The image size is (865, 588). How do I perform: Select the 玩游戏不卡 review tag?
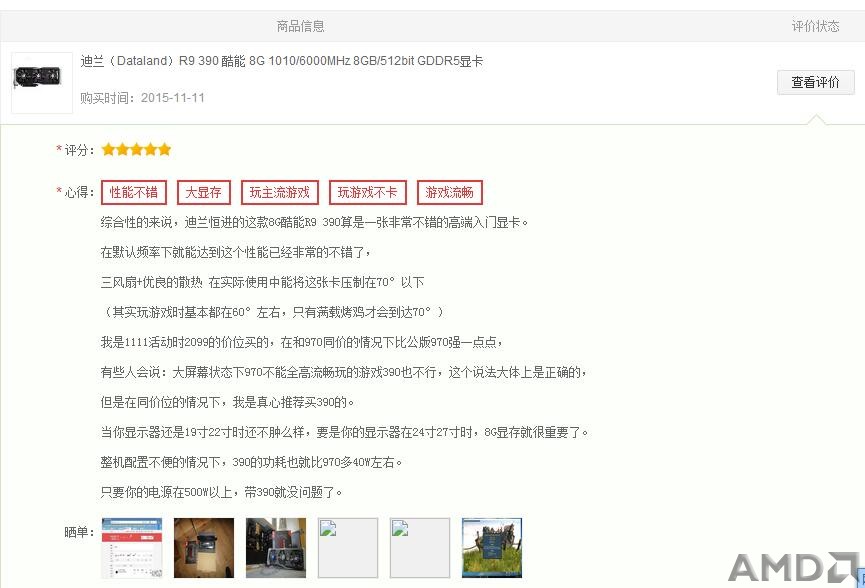(367, 193)
